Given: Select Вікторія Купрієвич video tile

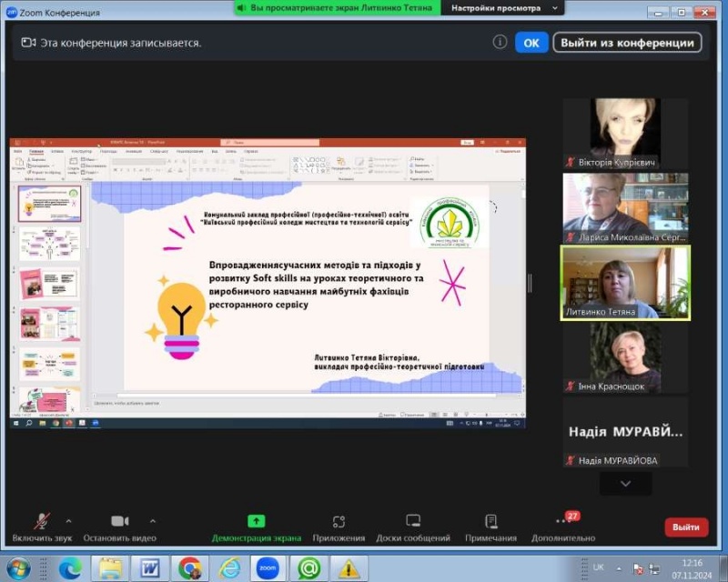Looking at the screenshot, I should 625,133.
